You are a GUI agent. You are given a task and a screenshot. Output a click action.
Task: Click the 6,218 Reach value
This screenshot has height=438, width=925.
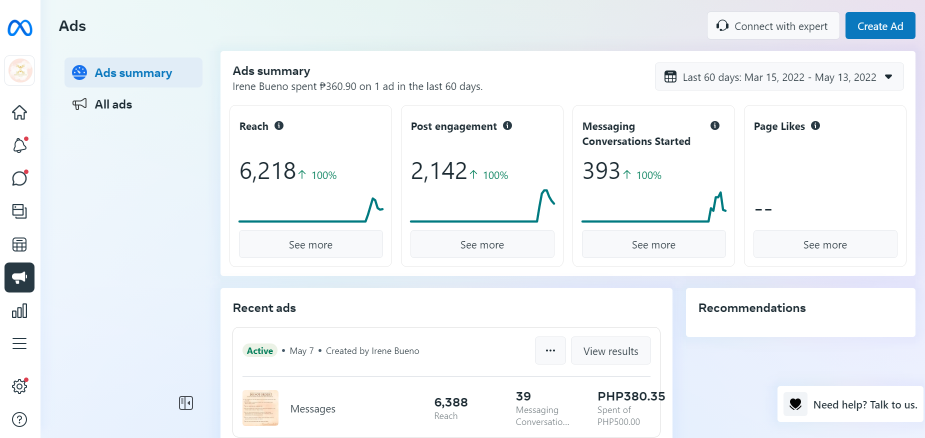point(267,171)
